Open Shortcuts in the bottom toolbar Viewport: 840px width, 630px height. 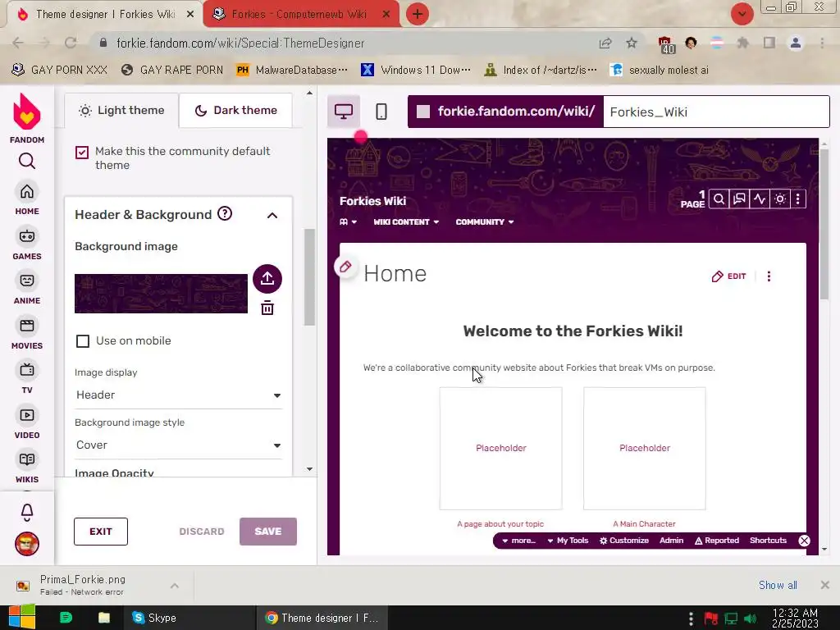768,541
